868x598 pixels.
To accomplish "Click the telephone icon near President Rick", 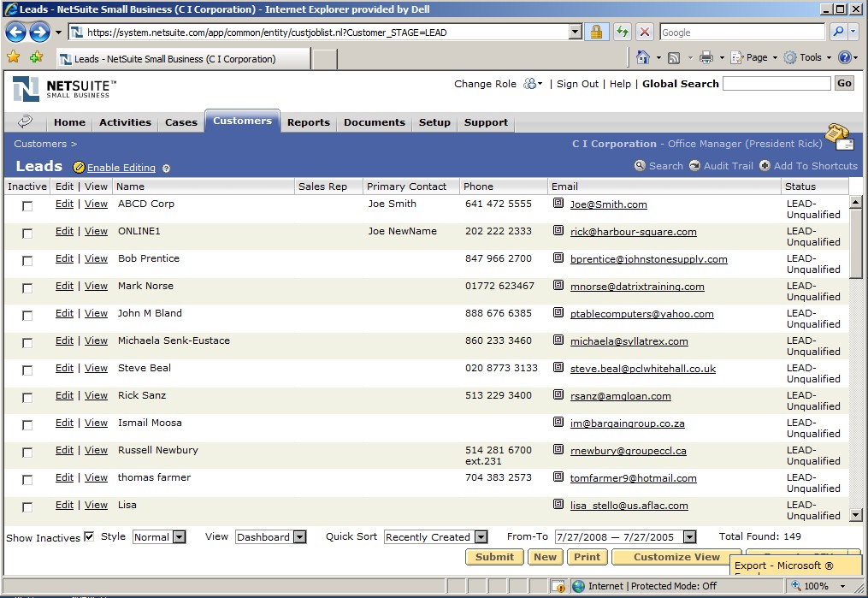I will coord(840,136).
